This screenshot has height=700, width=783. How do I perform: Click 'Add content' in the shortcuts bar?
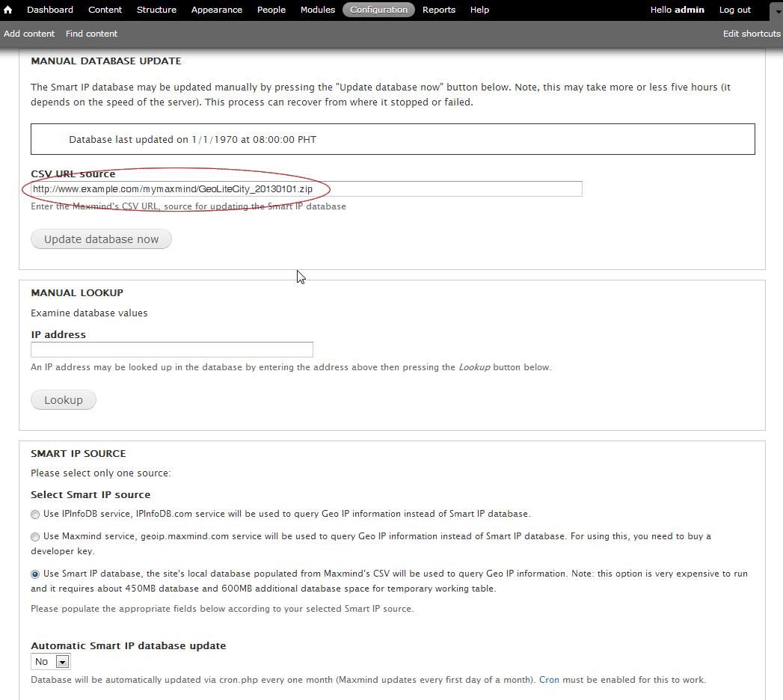28,34
